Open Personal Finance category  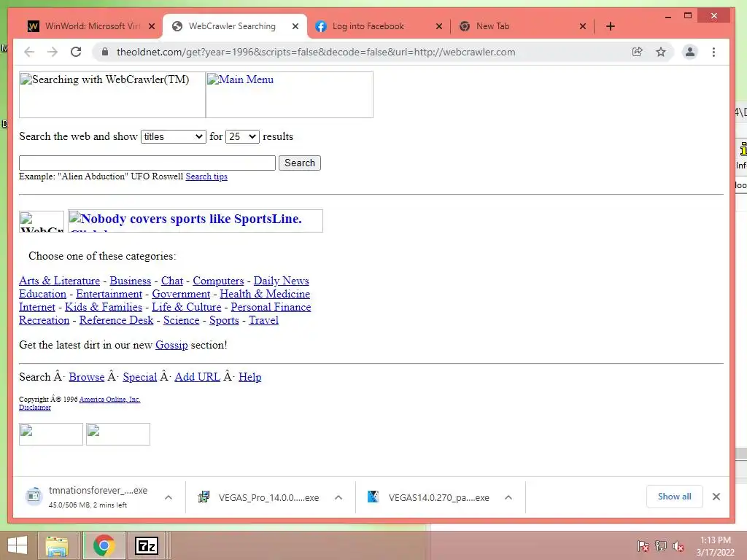(271, 307)
